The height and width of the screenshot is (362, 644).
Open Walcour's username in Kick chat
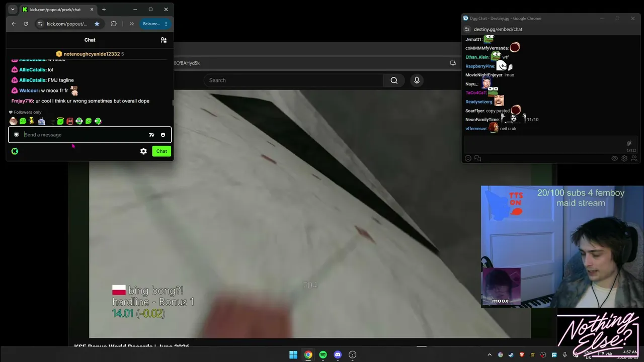point(29,90)
